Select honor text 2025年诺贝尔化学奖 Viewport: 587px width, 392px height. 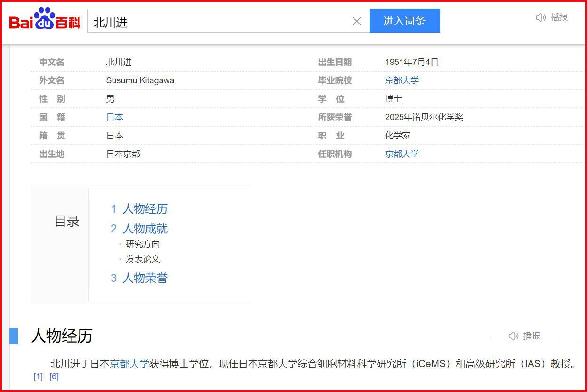424,117
